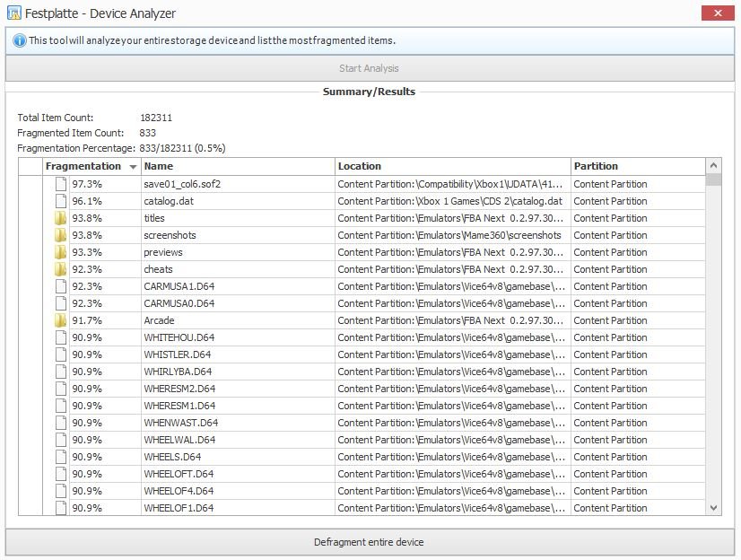Viewport: 741px width, 560px height.
Task: Click the file icon for WHERESM2.D64
Action: [x=60, y=389]
